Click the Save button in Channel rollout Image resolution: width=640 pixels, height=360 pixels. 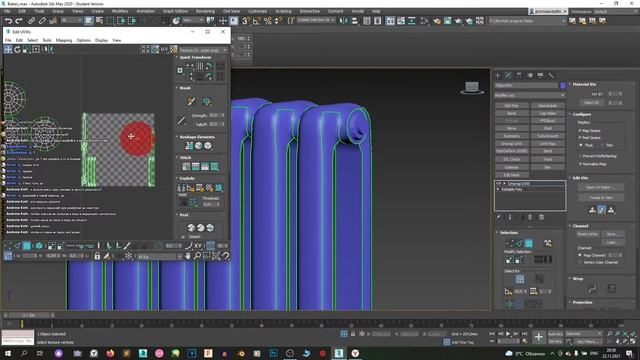tap(613, 234)
